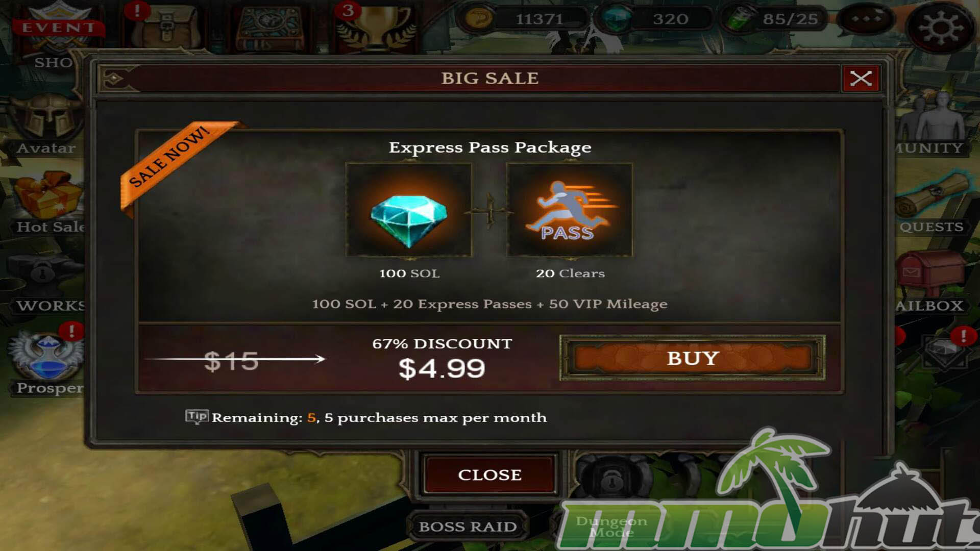
Task: Close the Big Sale dialog with X
Action: (x=861, y=78)
